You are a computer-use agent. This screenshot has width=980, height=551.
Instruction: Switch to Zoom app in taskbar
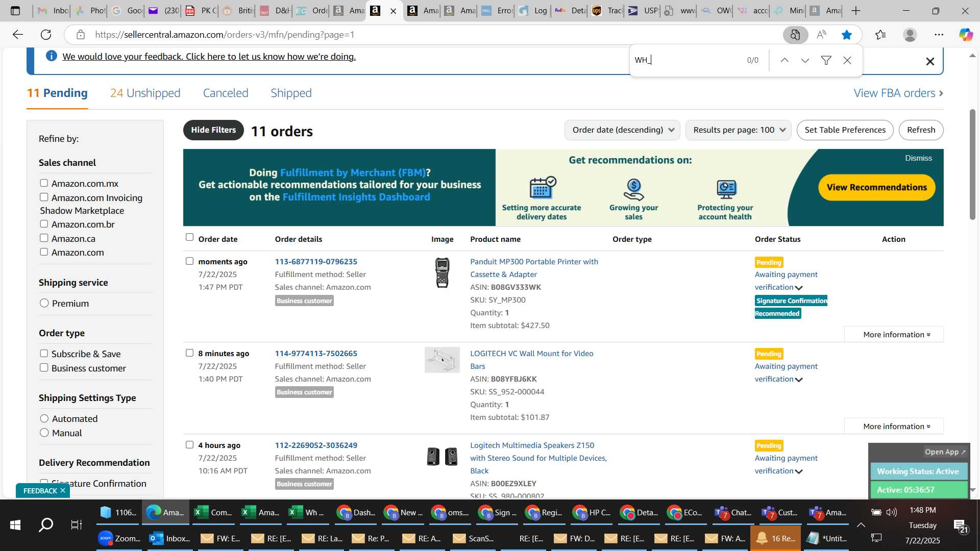[x=119, y=538]
